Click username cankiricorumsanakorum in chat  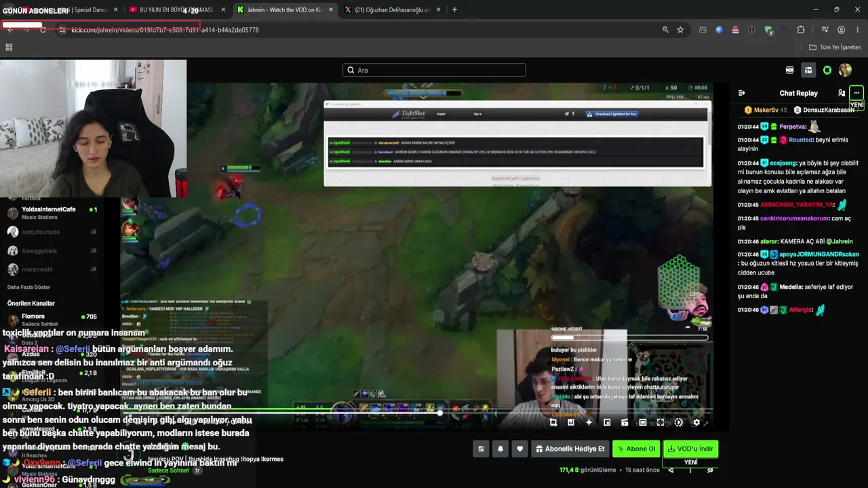(794, 218)
